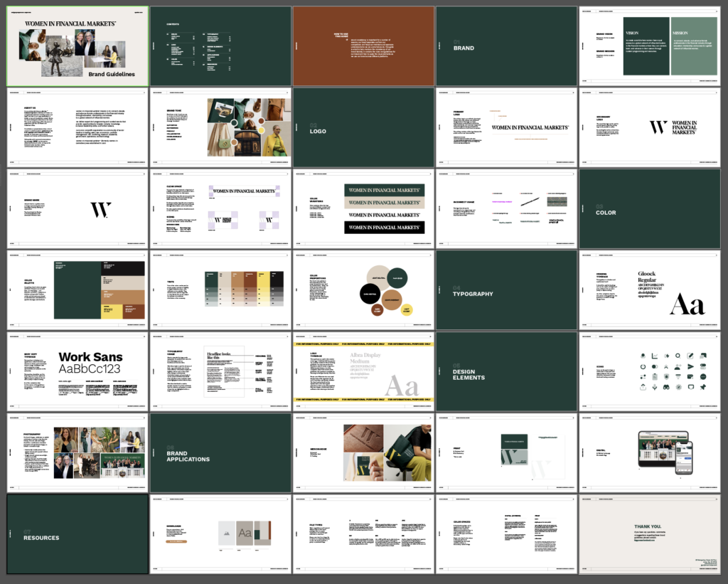Open the Color Spaces text slide
Screen dimensions: 728x584
tap(506, 533)
